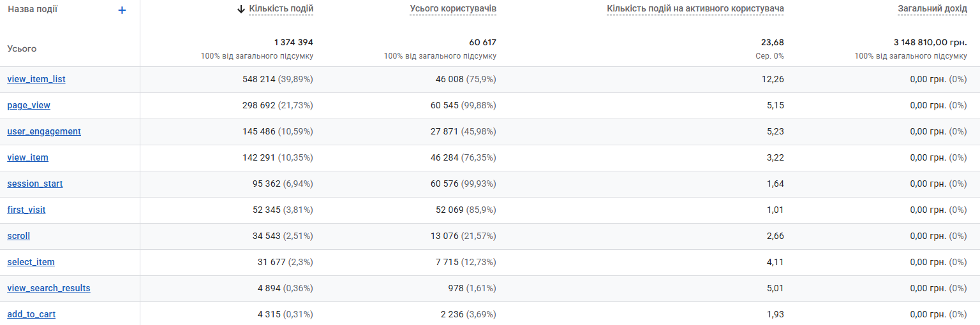The width and height of the screenshot is (980, 325).
Task: Open the view_search_results event link
Action: (x=48, y=289)
